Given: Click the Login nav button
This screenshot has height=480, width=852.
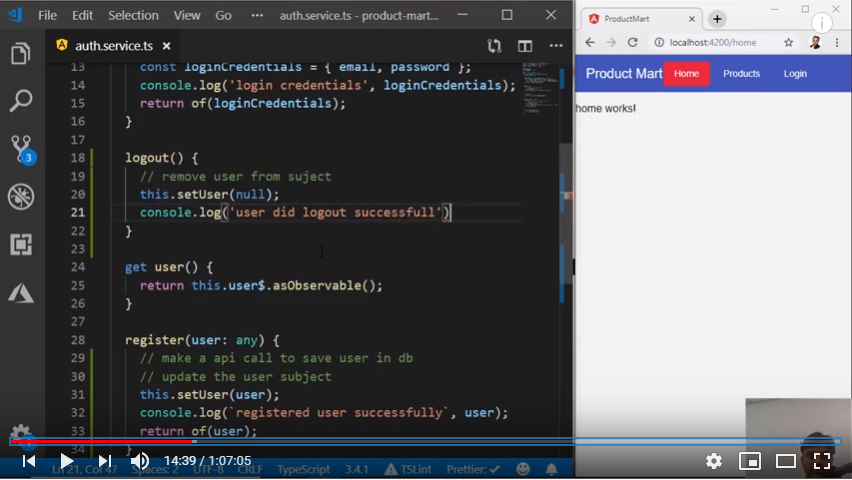Looking at the screenshot, I should pos(795,74).
